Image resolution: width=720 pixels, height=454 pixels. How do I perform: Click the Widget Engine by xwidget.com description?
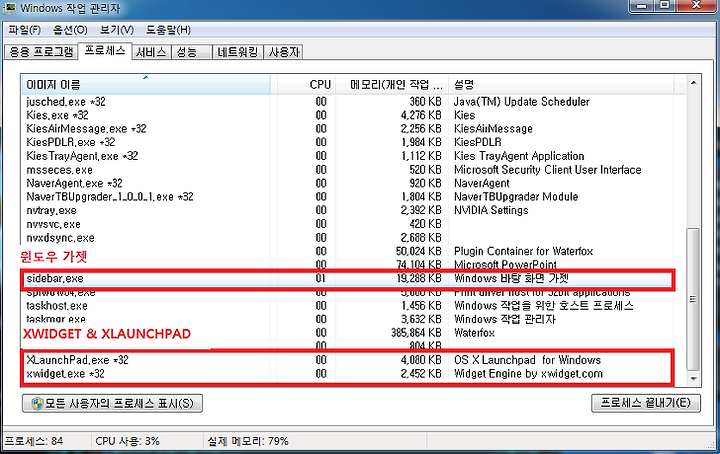(528, 374)
